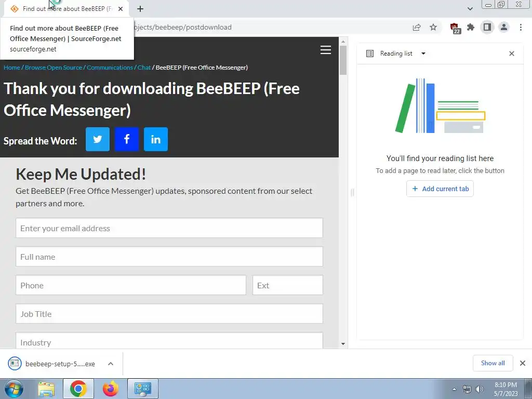Open the tab search chevron
The image size is (532, 399).
[x=470, y=9]
